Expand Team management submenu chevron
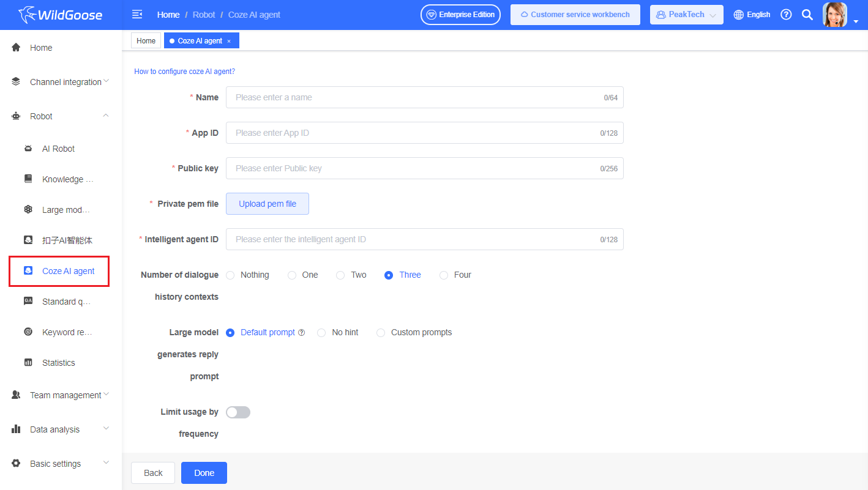This screenshot has height=490, width=868. [106, 395]
